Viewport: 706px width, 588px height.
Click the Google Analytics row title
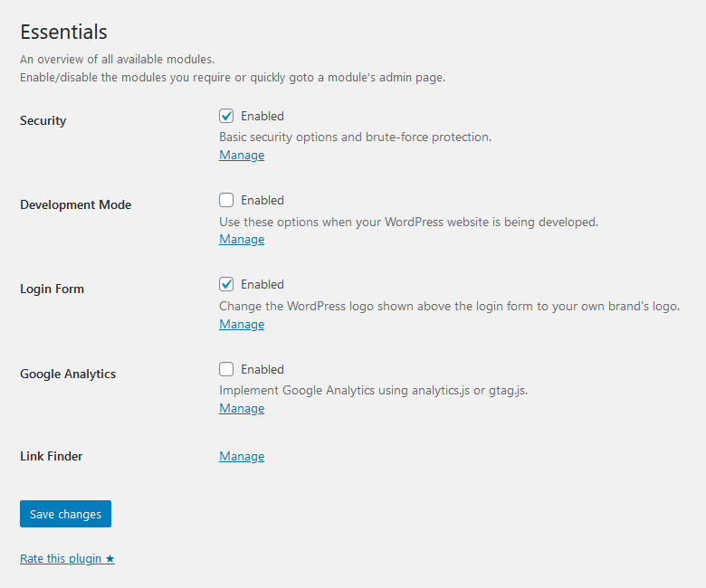pos(68,374)
